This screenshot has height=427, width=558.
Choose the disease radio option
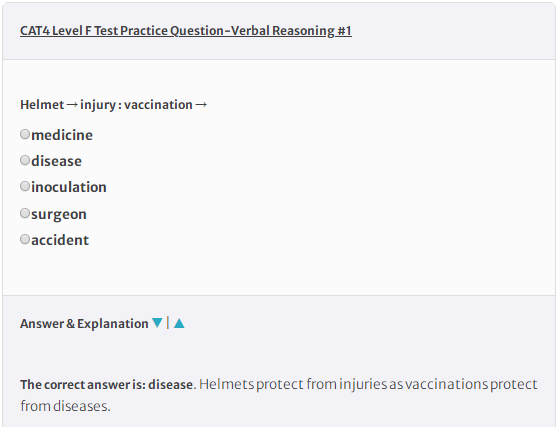[x=25, y=160]
